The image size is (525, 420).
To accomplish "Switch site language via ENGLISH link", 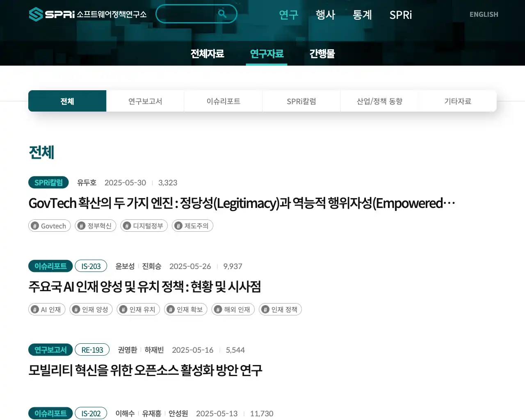I will [484, 14].
